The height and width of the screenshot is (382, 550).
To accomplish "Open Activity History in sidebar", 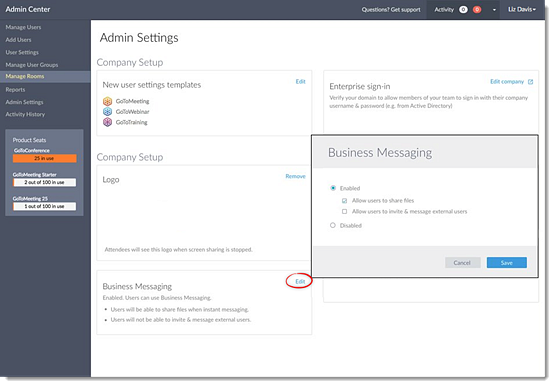I will point(25,114).
